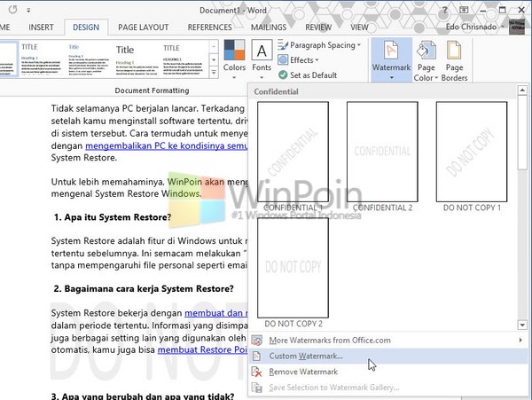Click heading 2. Bagaimana cara kerja System Restore?
This screenshot has width=532, height=400.
click(x=144, y=289)
